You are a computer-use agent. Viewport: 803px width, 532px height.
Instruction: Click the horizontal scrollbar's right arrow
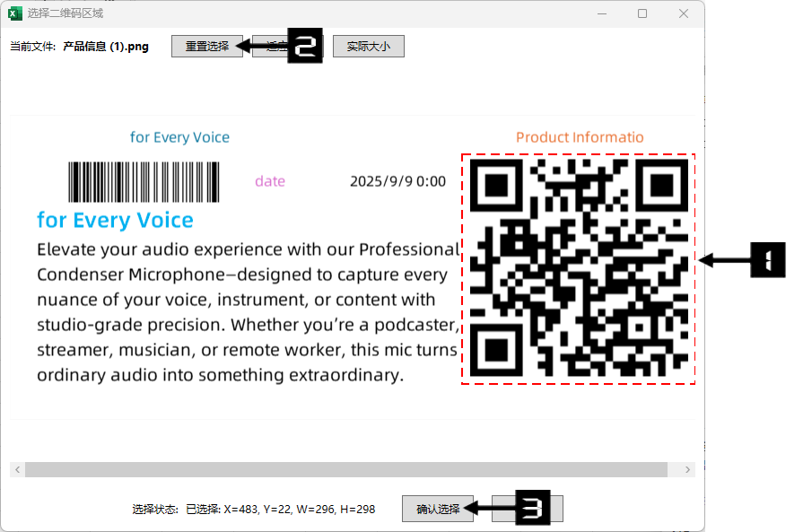click(687, 469)
